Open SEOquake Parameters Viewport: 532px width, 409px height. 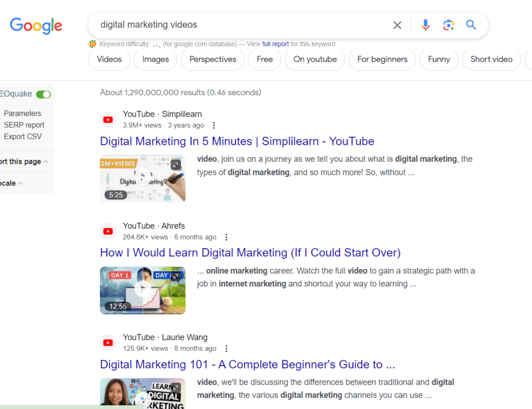coord(22,114)
